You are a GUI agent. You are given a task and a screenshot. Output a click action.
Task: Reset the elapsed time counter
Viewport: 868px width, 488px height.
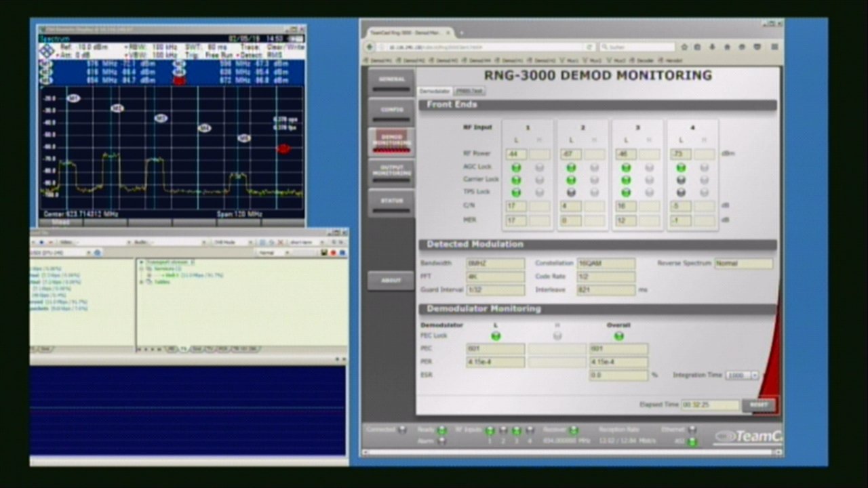tap(759, 405)
